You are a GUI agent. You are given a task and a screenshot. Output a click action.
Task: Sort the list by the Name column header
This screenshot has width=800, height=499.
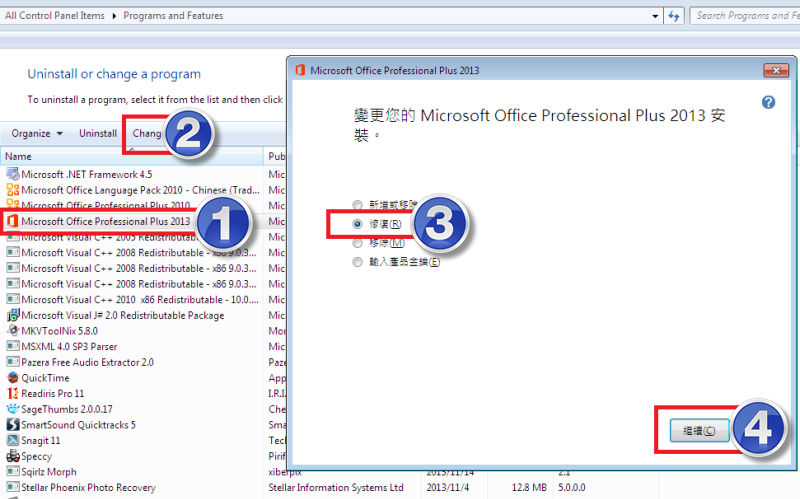point(132,156)
